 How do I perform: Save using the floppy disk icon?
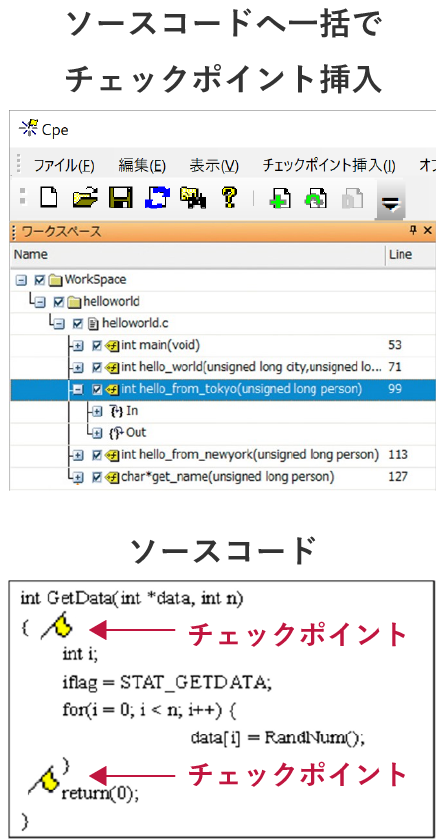(x=121, y=197)
